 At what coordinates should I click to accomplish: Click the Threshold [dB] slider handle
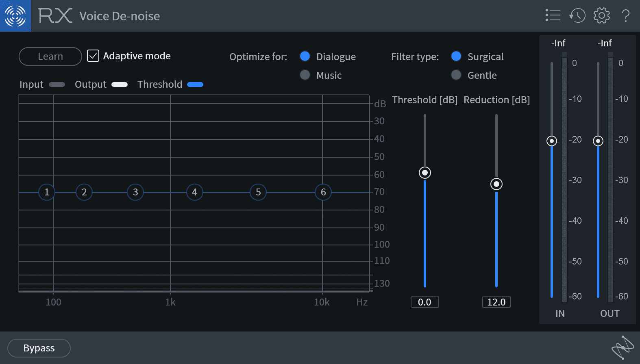tap(425, 173)
